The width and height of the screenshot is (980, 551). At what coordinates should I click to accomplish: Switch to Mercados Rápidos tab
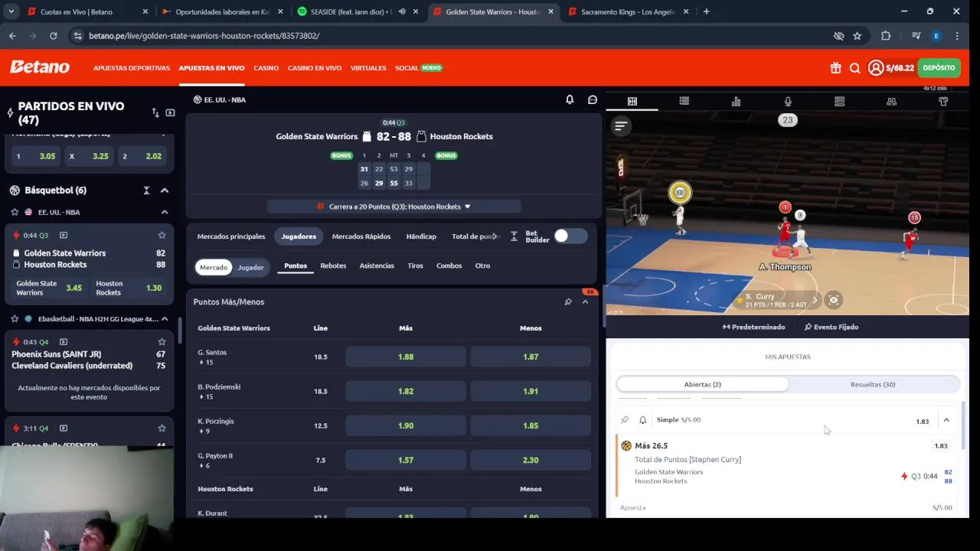click(x=361, y=236)
